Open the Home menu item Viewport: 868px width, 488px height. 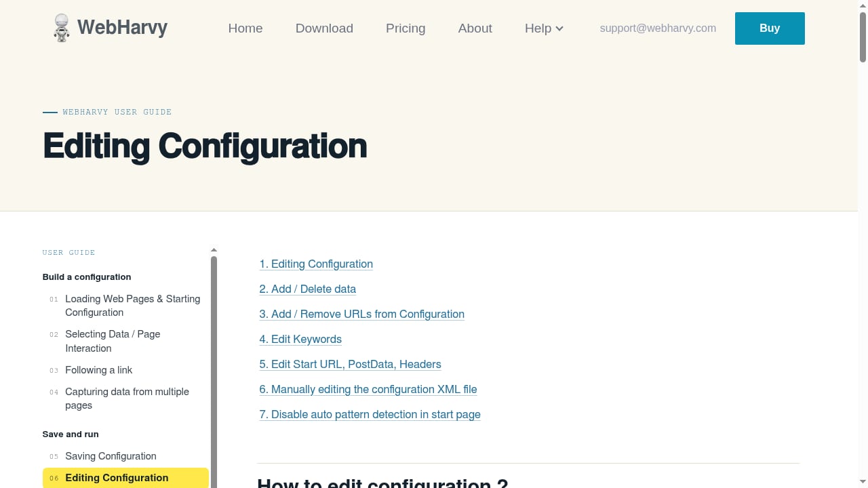(245, 28)
